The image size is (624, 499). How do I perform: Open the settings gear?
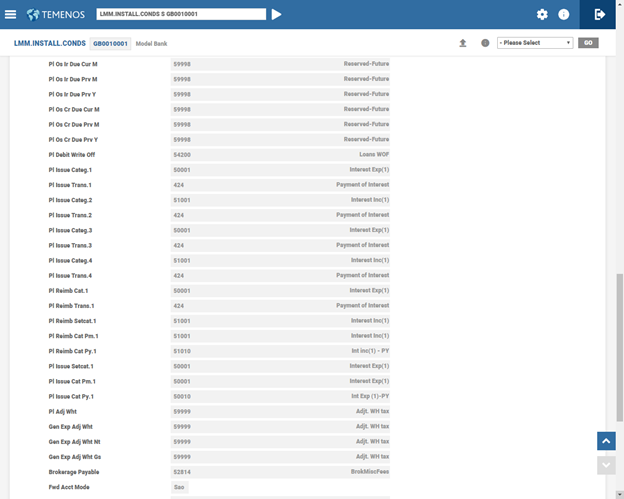coord(542,15)
